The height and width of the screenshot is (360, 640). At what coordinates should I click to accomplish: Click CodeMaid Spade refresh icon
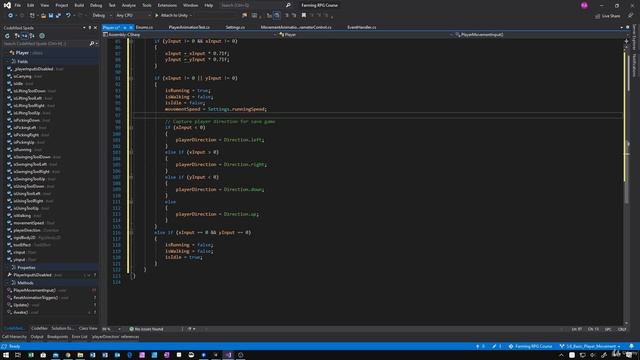(x=7, y=36)
